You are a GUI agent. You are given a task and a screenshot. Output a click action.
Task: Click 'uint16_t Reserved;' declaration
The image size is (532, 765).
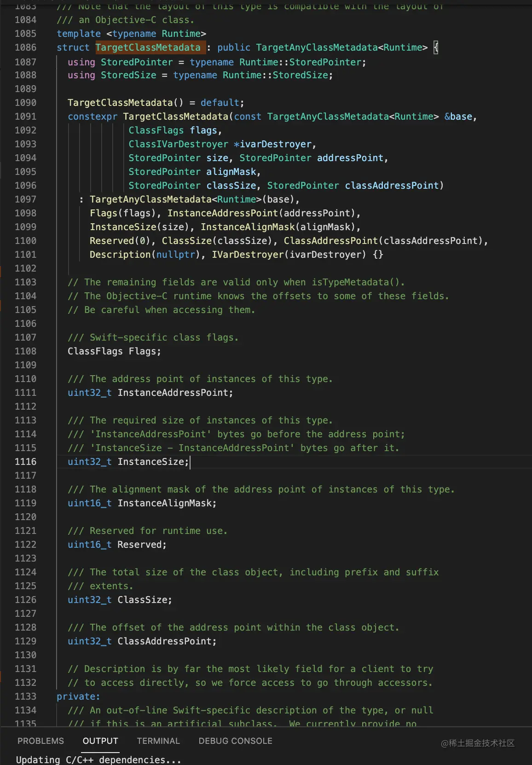[x=117, y=545]
